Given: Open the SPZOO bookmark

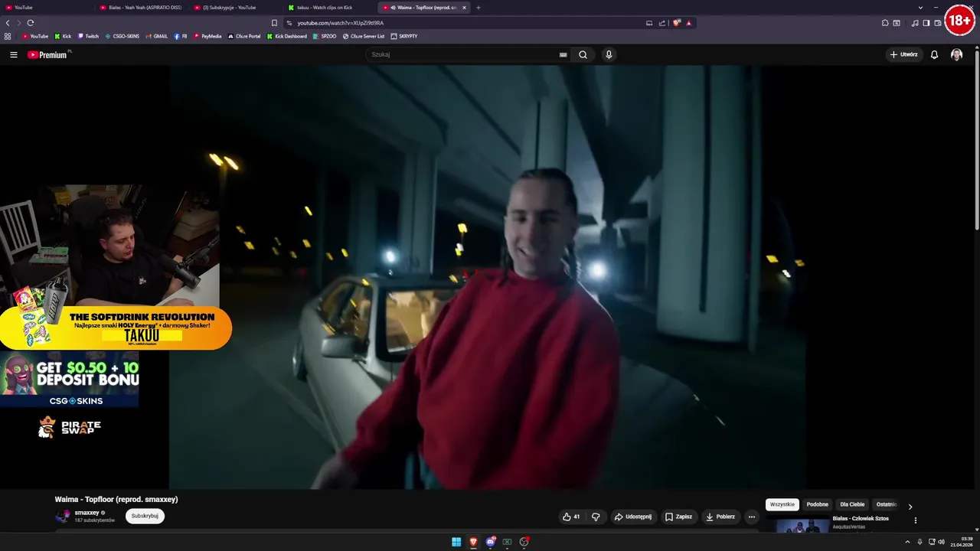Looking at the screenshot, I should [325, 36].
